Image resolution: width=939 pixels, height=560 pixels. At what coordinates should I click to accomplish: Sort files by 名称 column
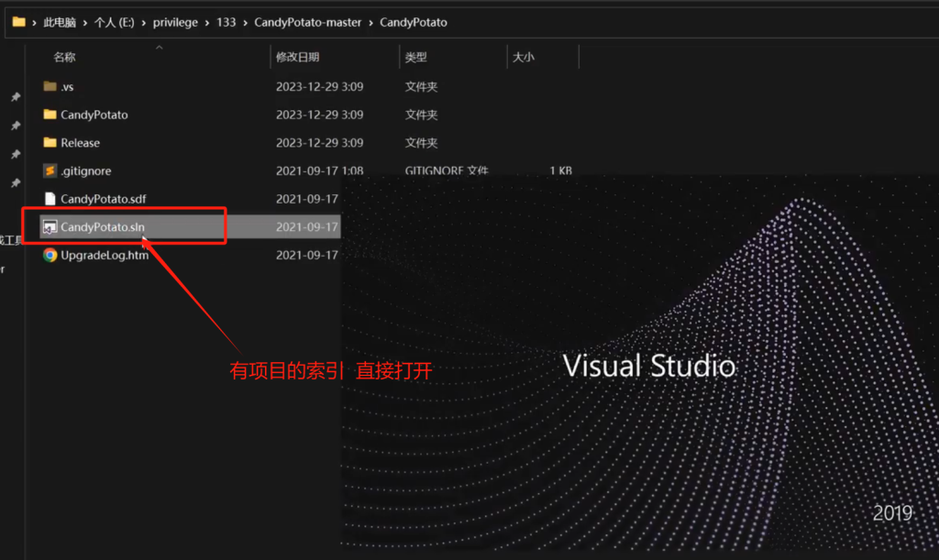(65, 57)
